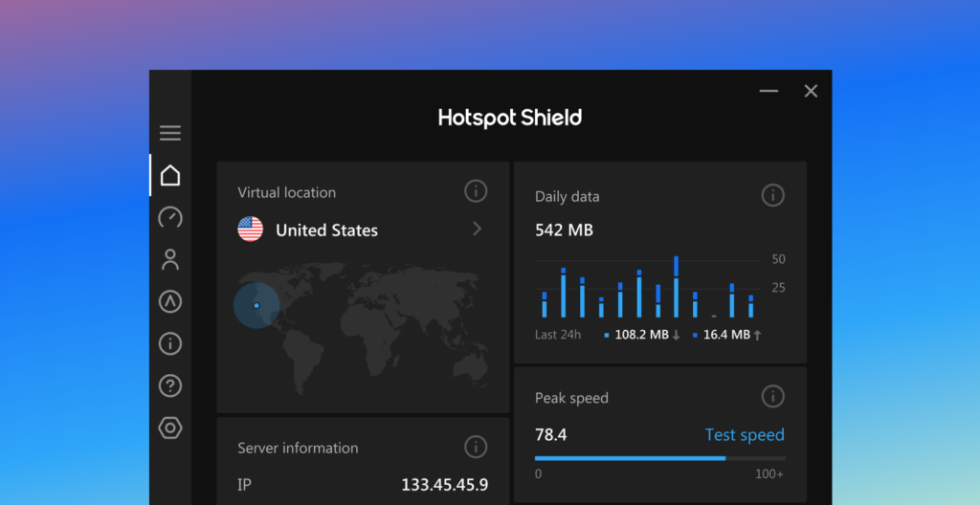Image resolution: width=980 pixels, height=505 pixels.
Task: Click the United States location label
Action: 326,231
